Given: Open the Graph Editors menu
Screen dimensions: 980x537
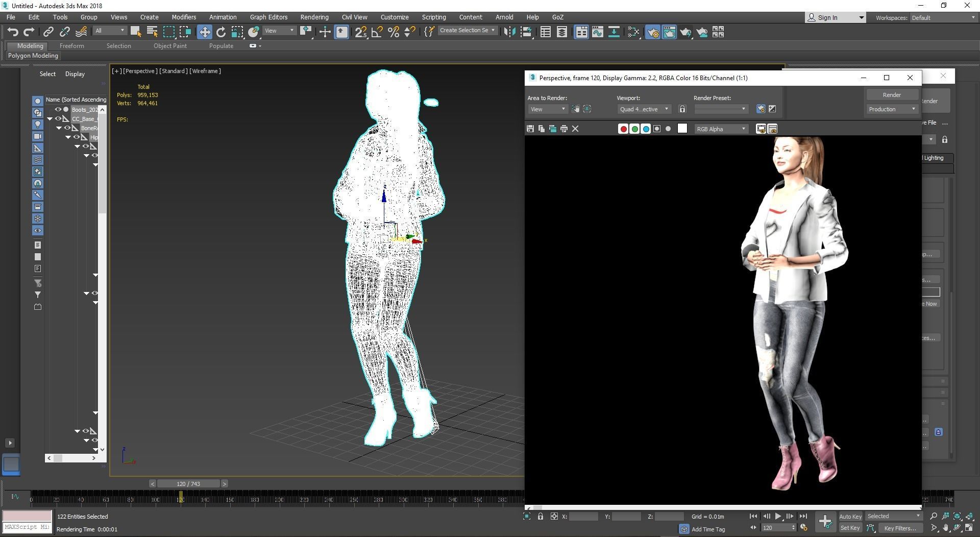Looking at the screenshot, I should pyautogui.click(x=268, y=17).
